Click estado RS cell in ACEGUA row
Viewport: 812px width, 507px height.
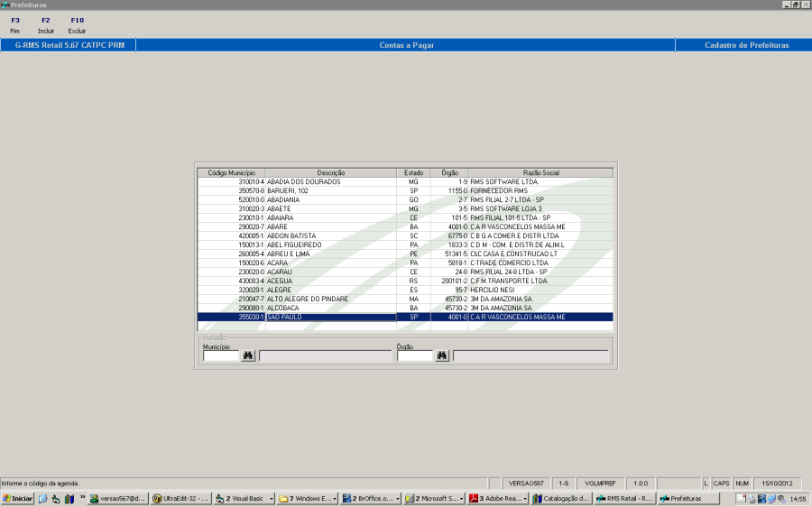(x=414, y=281)
